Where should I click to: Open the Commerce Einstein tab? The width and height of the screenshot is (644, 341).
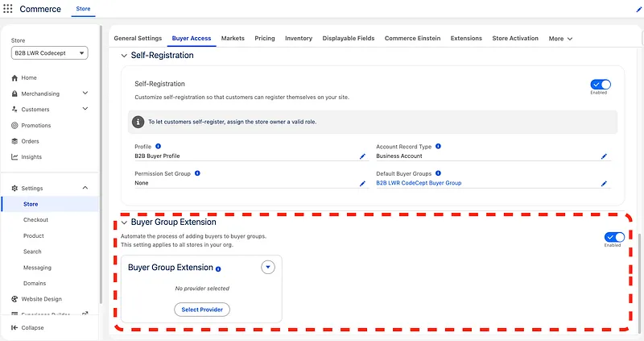412,38
